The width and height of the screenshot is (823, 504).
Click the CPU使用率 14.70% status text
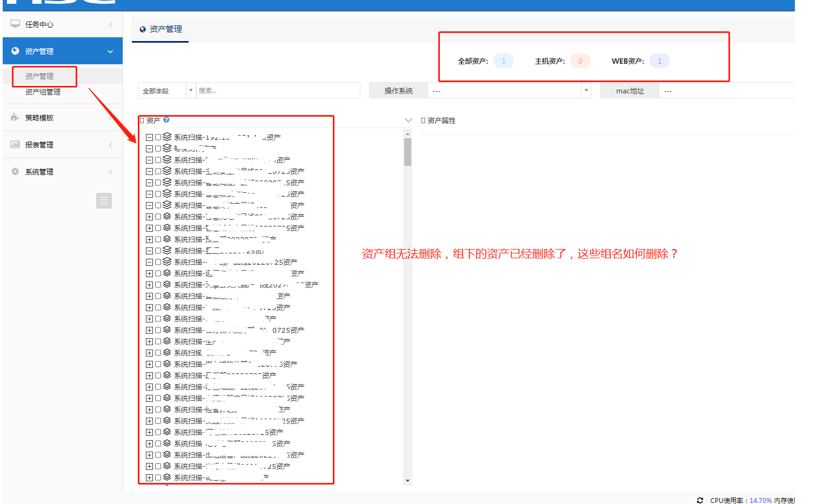[741, 500]
